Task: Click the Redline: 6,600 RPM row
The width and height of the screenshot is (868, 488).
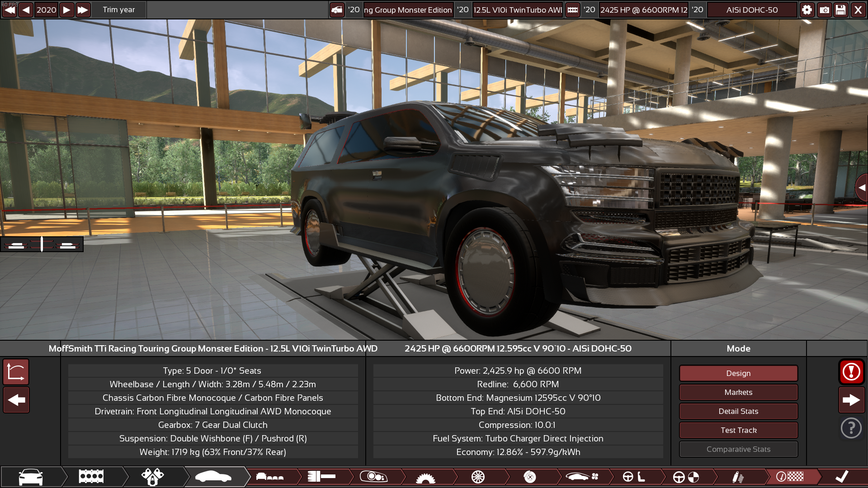Action: (518, 384)
